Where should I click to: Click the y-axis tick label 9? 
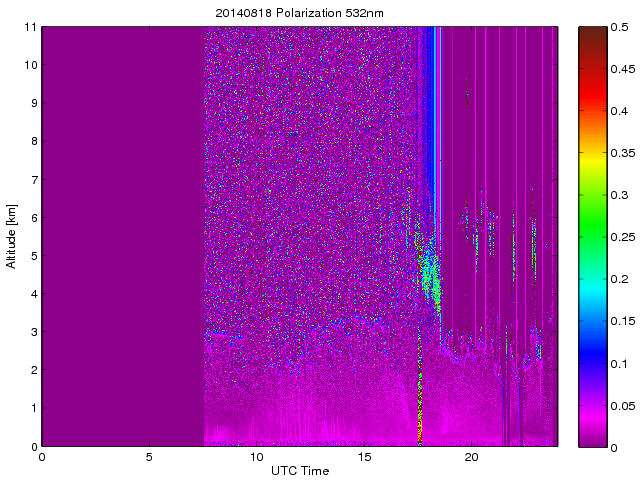point(33,103)
